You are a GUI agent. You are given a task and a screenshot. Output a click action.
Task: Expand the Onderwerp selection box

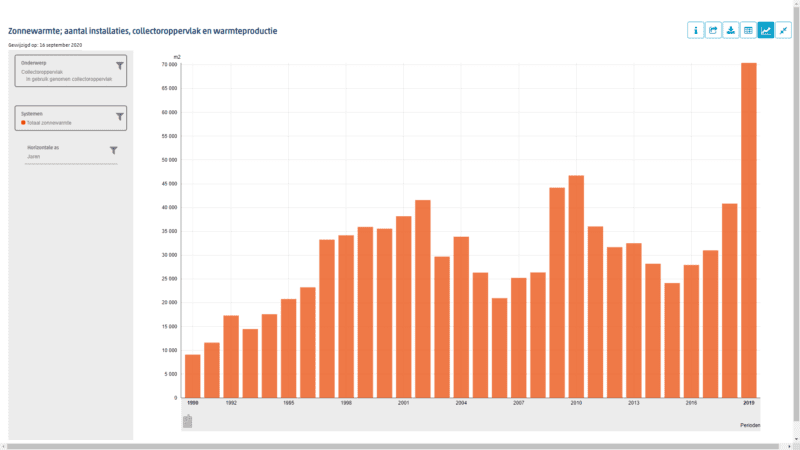(66, 73)
